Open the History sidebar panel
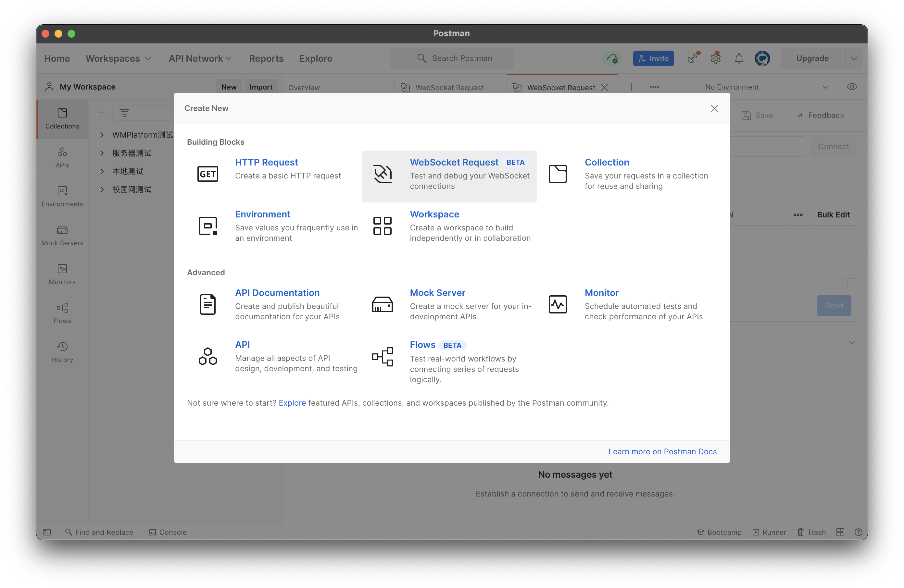The image size is (904, 588). 62,353
